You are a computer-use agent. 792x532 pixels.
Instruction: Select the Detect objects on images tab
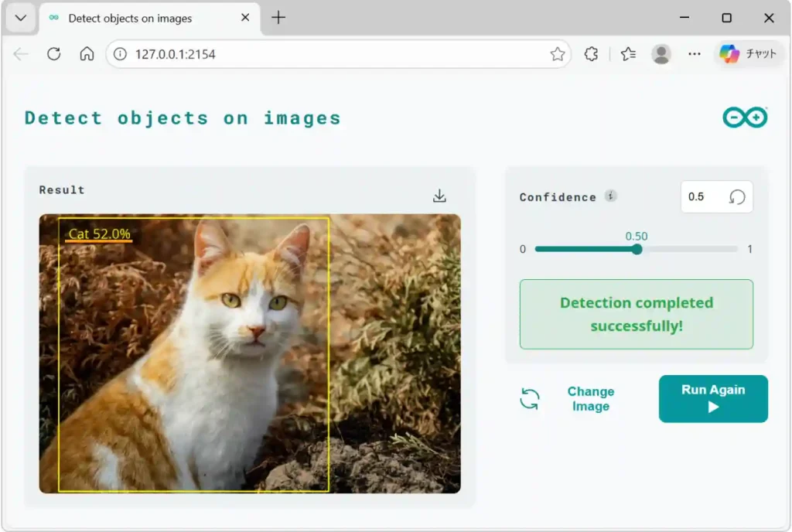(131, 18)
